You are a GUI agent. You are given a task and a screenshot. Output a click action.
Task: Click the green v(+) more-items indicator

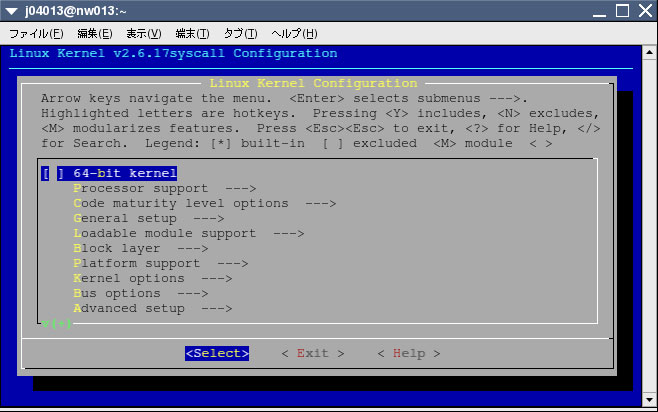pos(57,323)
